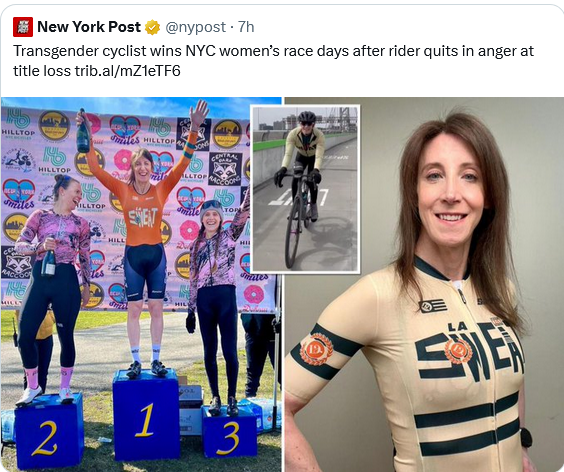564x472 pixels.
Task: Click the cyclist's black helmet in inset photo
Action: [307, 117]
